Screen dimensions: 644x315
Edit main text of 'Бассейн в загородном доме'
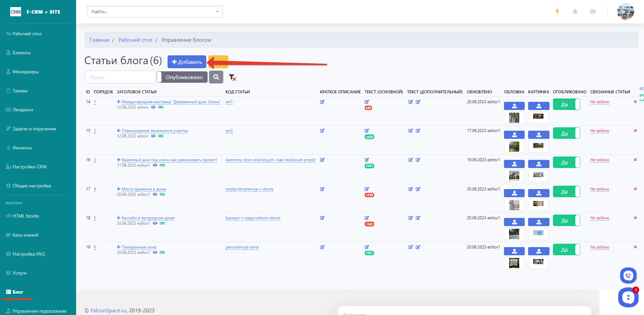[x=367, y=218]
